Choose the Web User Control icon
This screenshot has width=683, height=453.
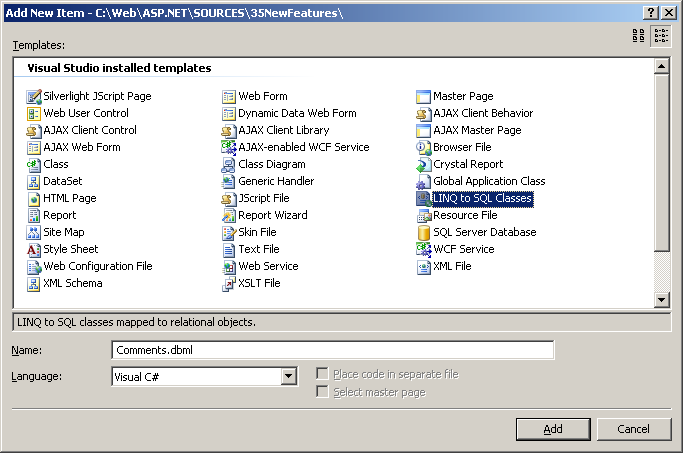(x=34, y=113)
